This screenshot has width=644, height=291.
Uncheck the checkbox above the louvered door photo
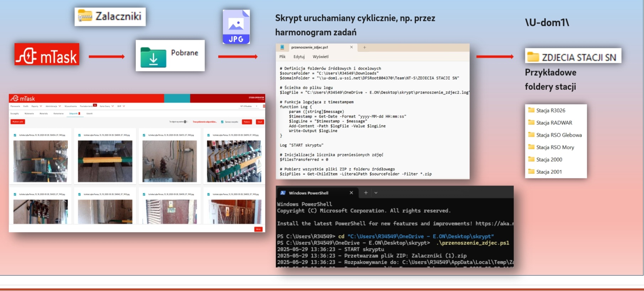144,194
